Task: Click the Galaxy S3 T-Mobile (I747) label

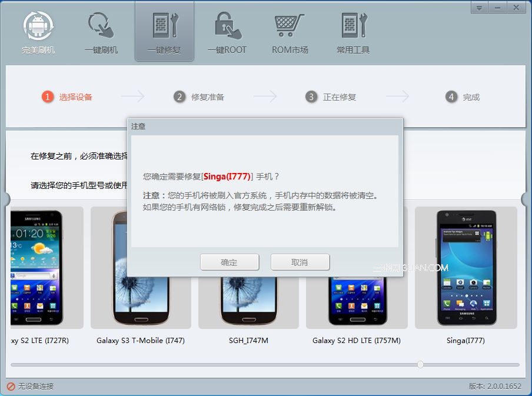Action: click(141, 341)
